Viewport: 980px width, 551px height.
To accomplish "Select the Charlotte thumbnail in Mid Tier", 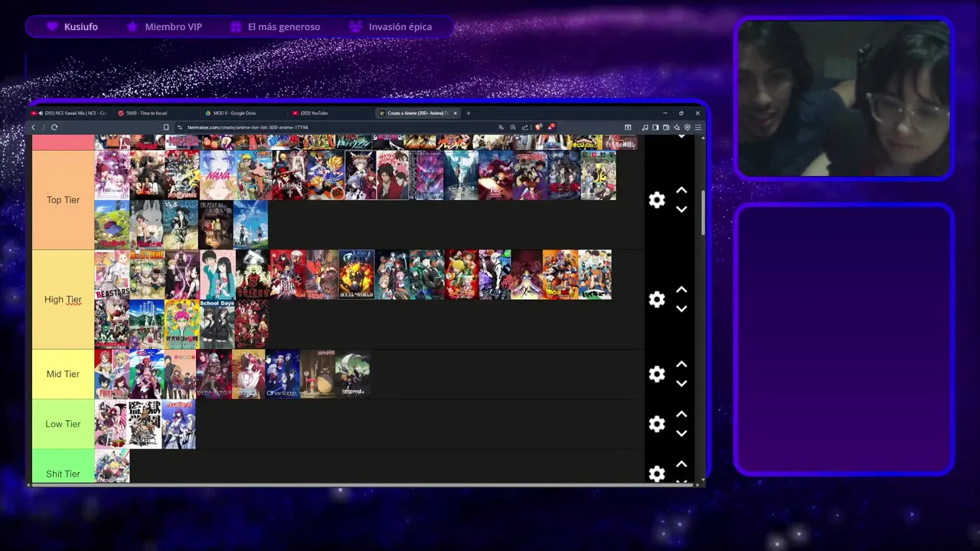I will pos(283,374).
